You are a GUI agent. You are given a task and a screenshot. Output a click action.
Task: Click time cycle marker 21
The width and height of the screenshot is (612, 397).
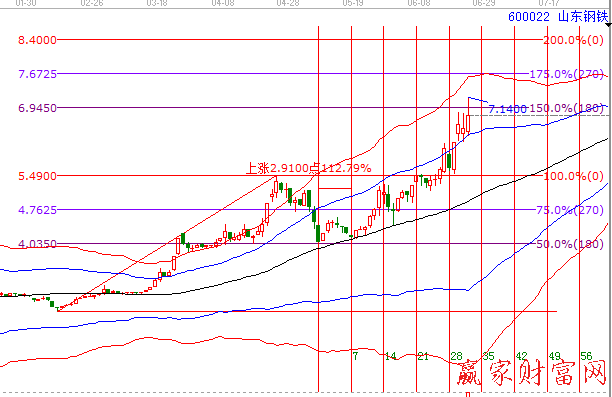pyautogui.click(x=423, y=356)
